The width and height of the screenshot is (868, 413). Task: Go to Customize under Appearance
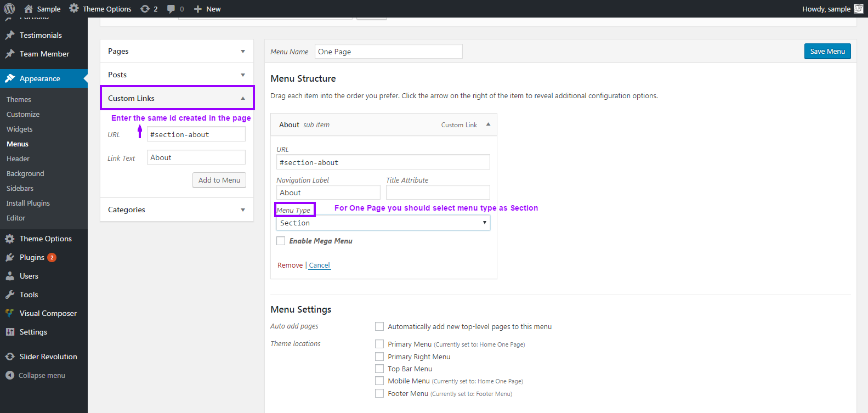23,114
